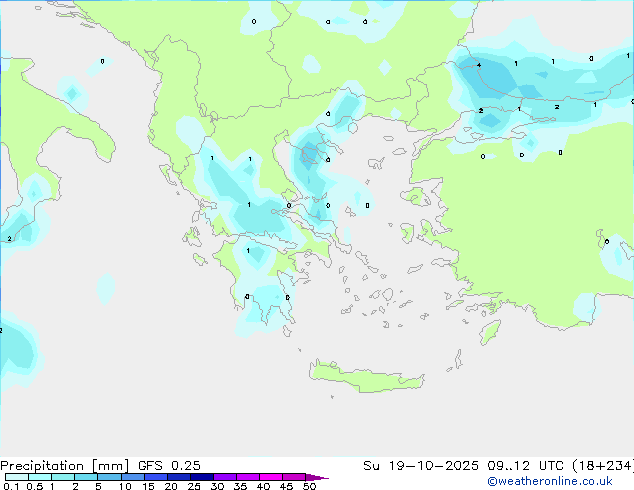Image resolution: width=634 pixels, height=490 pixels.
Task: Click the 0.5–1 mm legend swatch
Action: 40,477
